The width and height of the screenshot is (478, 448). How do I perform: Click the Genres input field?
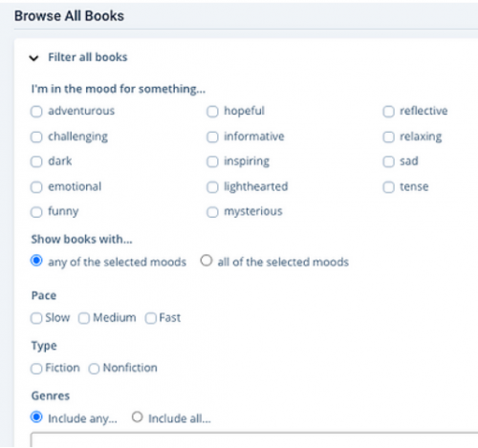(254, 439)
